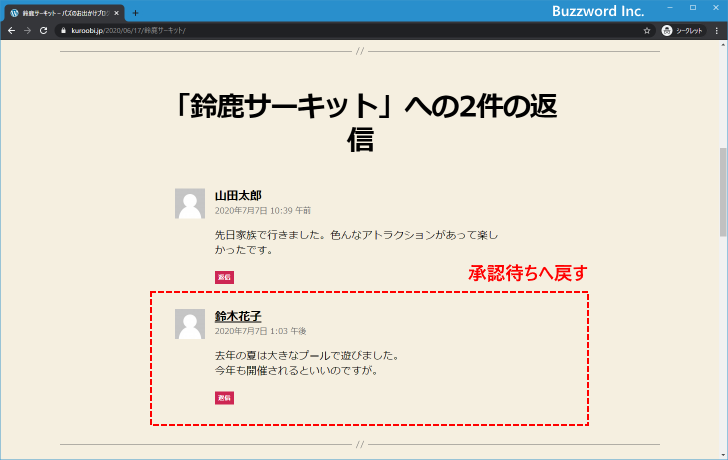Click the padlock site security icon
The width and height of the screenshot is (728, 460).
click(x=64, y=31)
